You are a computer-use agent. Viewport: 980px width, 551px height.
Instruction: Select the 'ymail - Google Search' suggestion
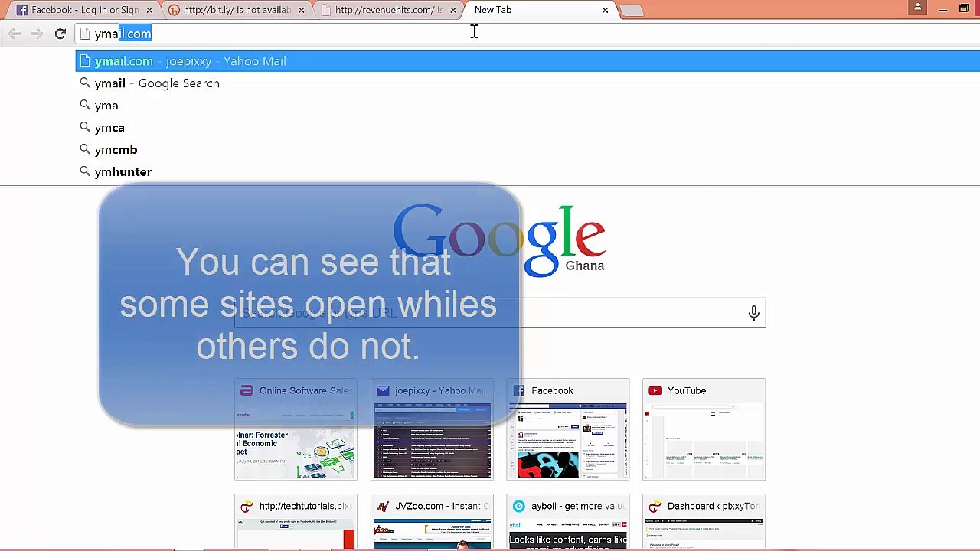(x=528, y=83)
